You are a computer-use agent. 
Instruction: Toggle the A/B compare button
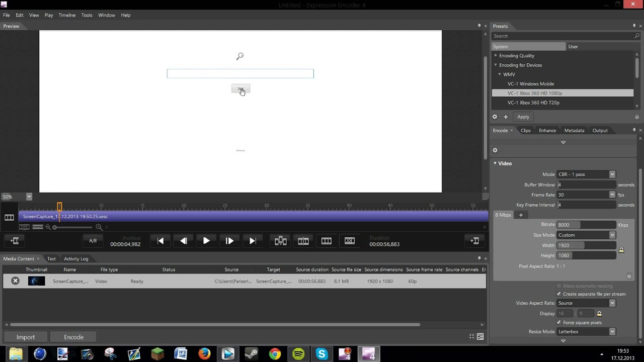point(93,241)
